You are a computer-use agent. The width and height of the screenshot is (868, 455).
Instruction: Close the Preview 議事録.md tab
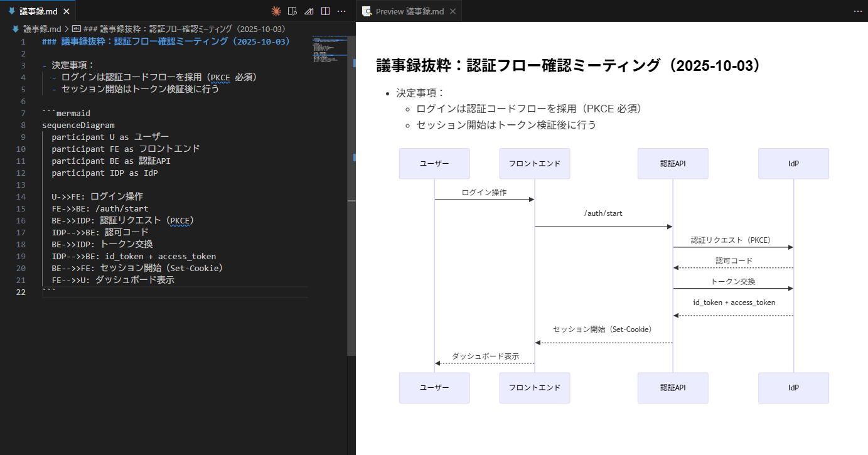point(453,11)
